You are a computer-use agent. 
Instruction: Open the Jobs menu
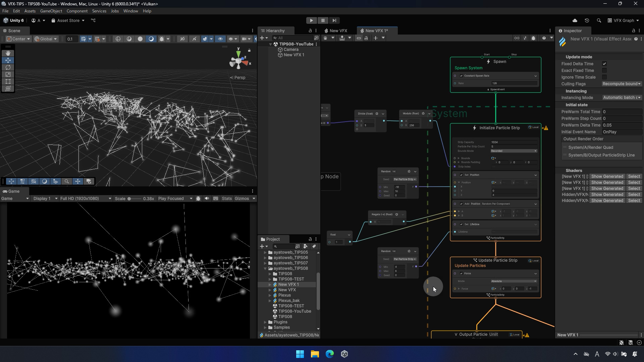(115, 11)
